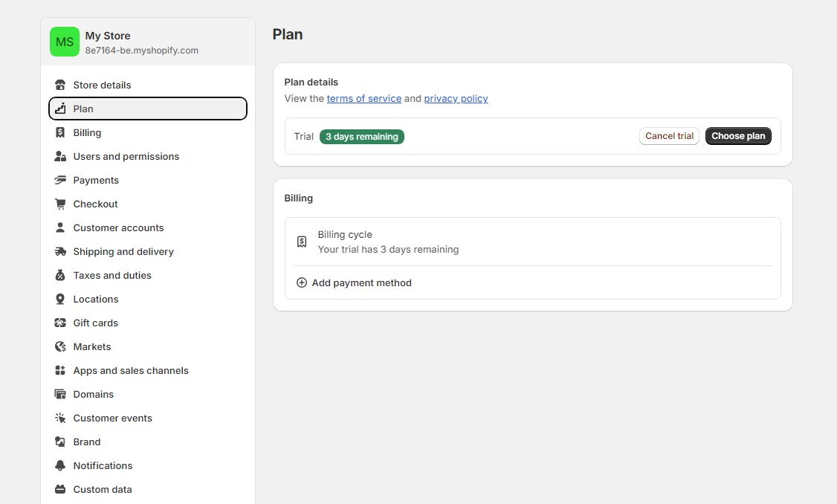Click the Domains icon
The image size is (837, 504).
(x=60, y=394)
